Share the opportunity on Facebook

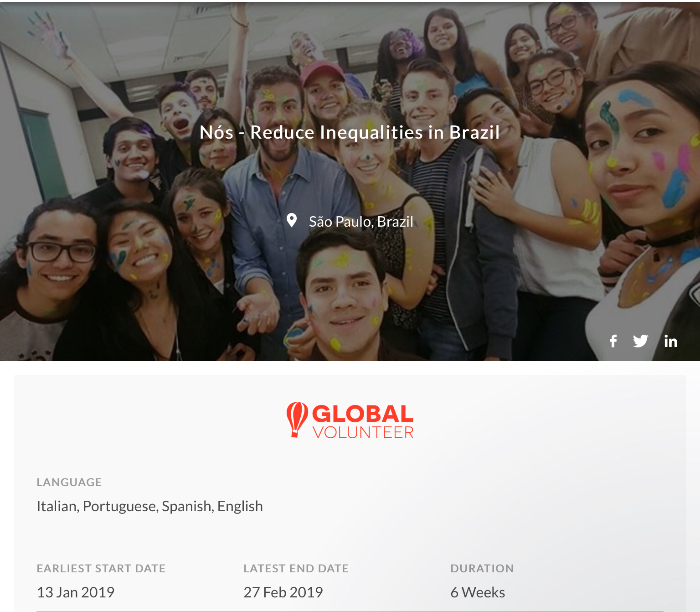pyautogui.click(x=613, y=341)
